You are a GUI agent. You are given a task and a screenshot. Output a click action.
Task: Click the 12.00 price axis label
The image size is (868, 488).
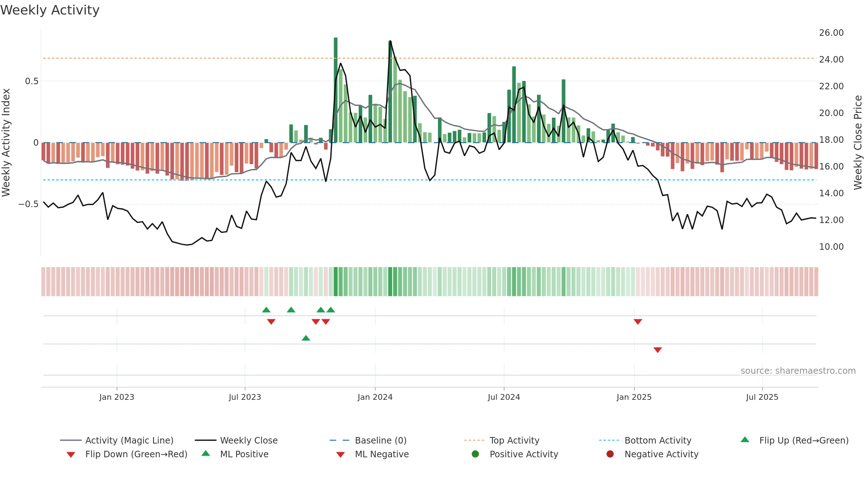point(831,220)
